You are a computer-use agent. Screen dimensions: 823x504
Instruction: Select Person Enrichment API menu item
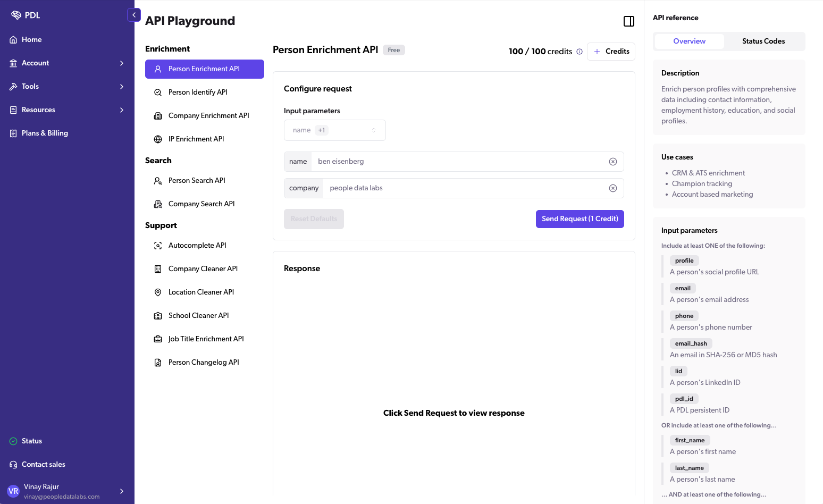(x=205, y=69)
